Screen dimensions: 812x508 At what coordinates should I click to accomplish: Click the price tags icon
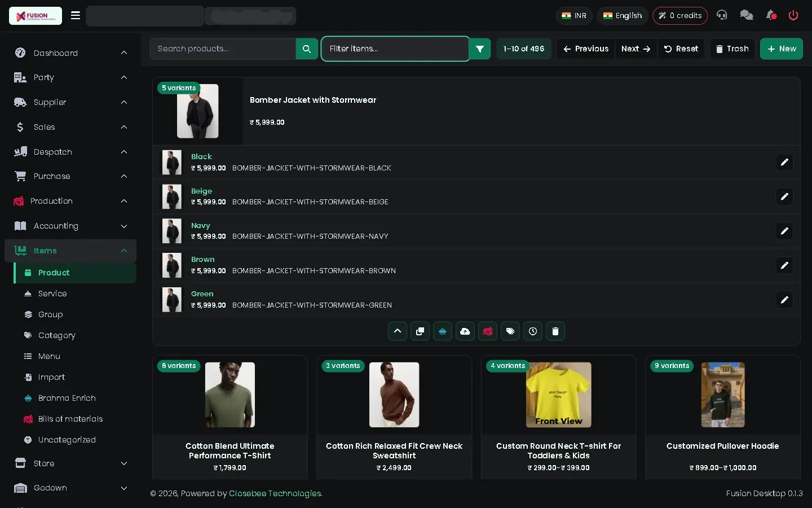[510, 331]
